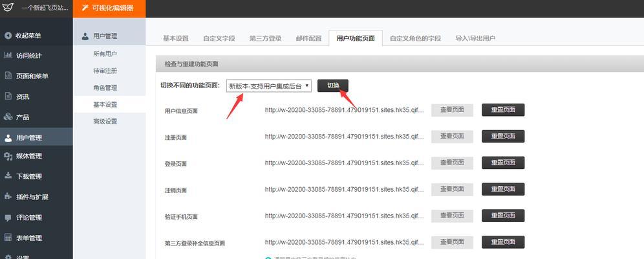Click 查看页面 for 注销页面

[x=452, y=189]
